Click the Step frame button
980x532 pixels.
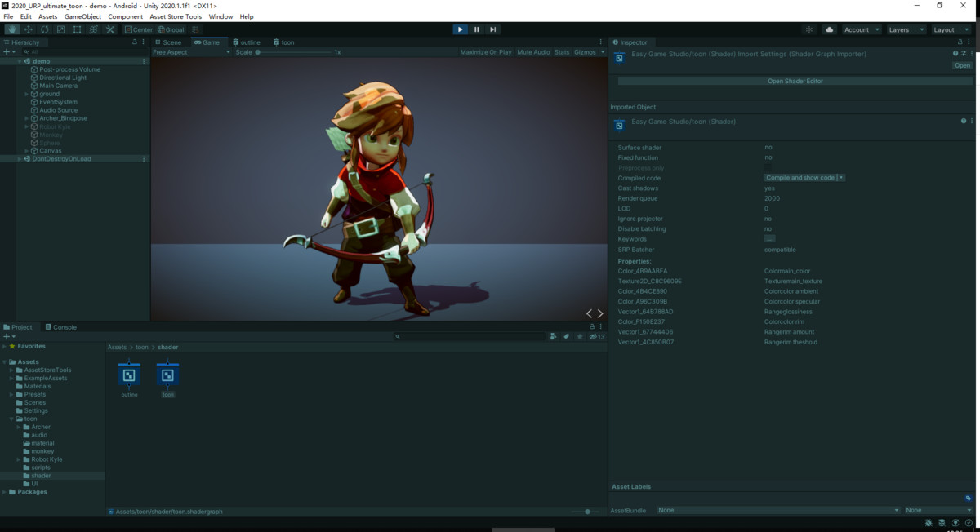[493, 29]
